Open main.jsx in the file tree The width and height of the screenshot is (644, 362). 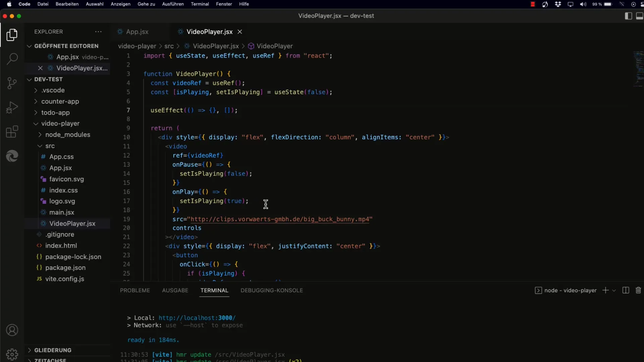tap(62, 212)
